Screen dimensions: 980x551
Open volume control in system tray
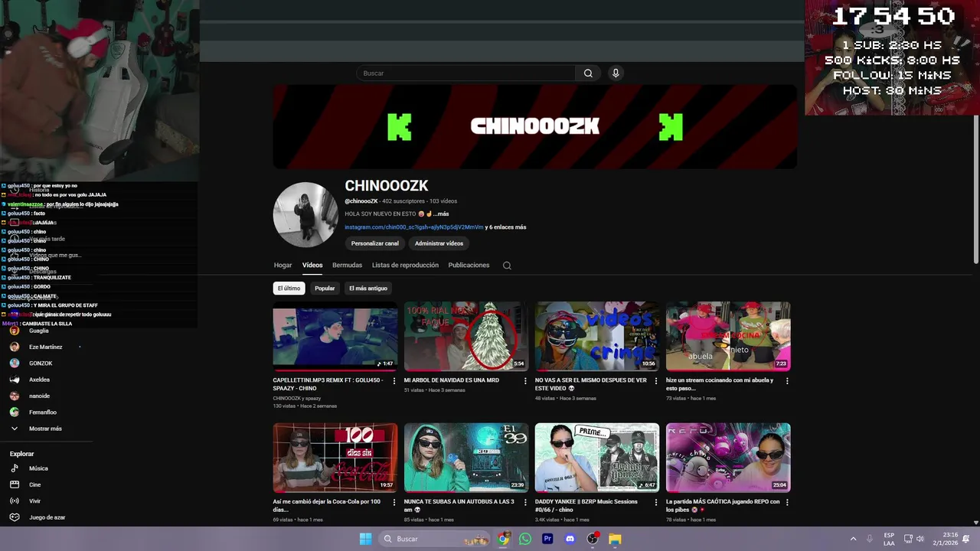[x=920, y=539]
